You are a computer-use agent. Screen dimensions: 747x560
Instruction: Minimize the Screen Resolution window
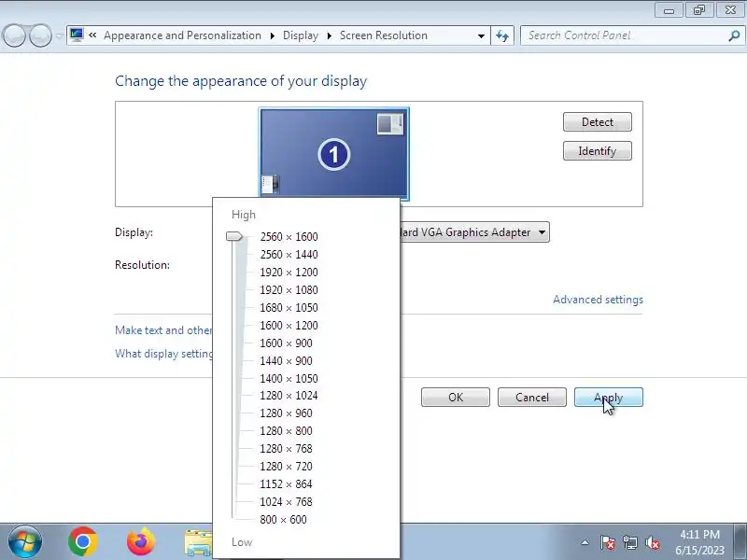[x=669, y=10]
